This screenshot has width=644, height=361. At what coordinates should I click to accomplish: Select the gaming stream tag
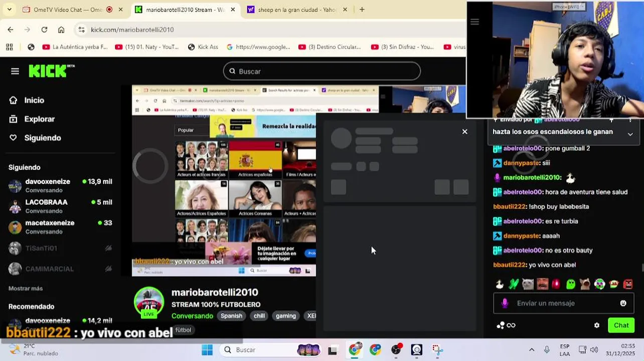click(286, 316)
